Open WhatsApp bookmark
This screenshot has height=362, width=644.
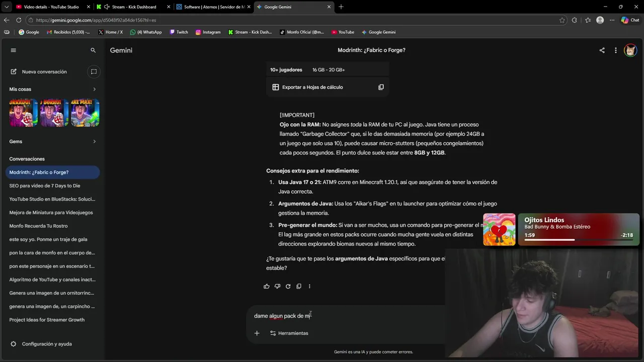[146, 32]
